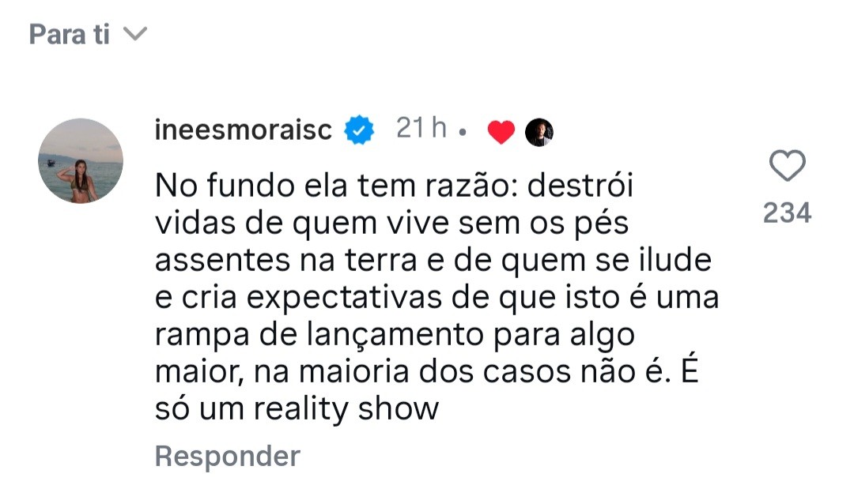Image resolution: width=854 pixels, height=504 pixels.
Task: Reply using the "Responder" button
Action: [228, 456]
